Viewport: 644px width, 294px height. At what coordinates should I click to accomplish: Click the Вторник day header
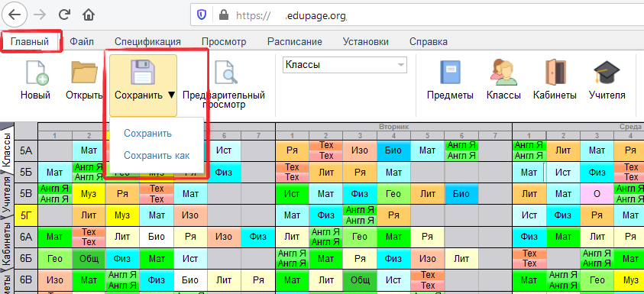[394, 127]
